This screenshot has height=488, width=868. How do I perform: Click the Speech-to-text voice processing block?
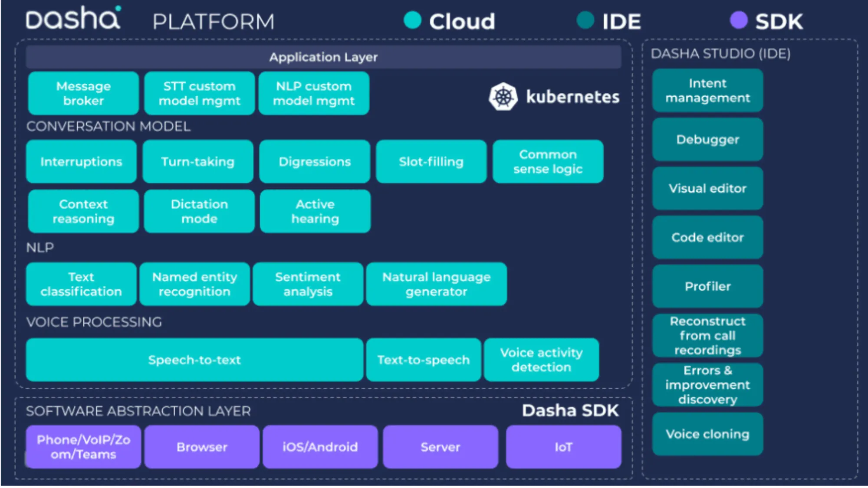click(194, 360)
